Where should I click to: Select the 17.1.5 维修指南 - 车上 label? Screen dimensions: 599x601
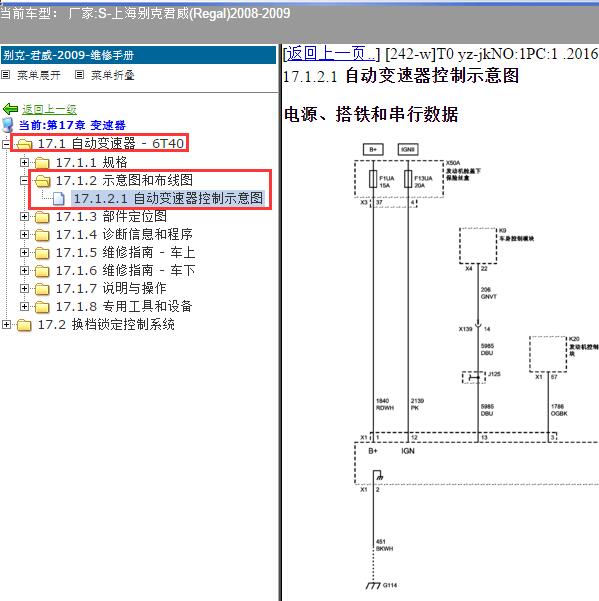coord(126,253)
